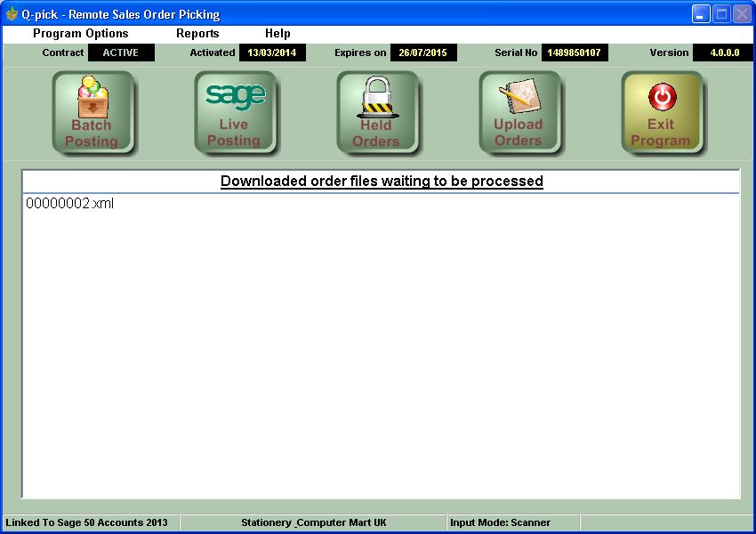Click the 'Contract' label
756x534 pixels.
(62, 53)
